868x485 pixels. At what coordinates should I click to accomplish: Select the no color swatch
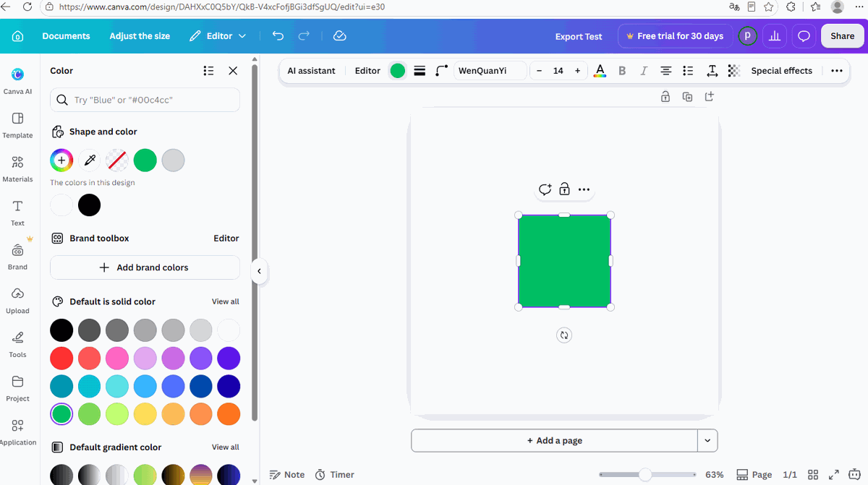117,160
